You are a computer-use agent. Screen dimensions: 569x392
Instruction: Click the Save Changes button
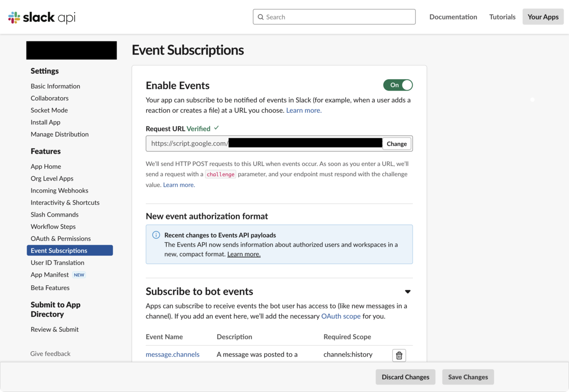tap(468, 377)
